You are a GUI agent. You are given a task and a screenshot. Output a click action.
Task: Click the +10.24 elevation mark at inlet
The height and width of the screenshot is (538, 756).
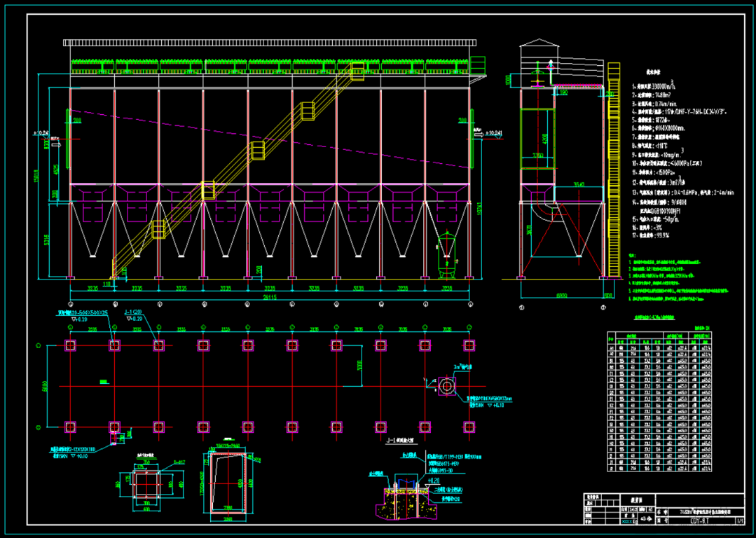pos(41,132)
